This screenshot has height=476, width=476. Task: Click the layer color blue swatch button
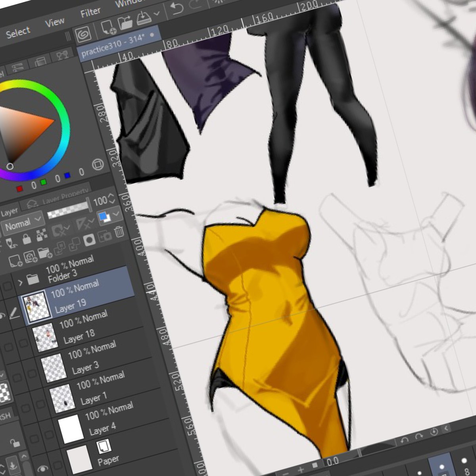(104, 217)
